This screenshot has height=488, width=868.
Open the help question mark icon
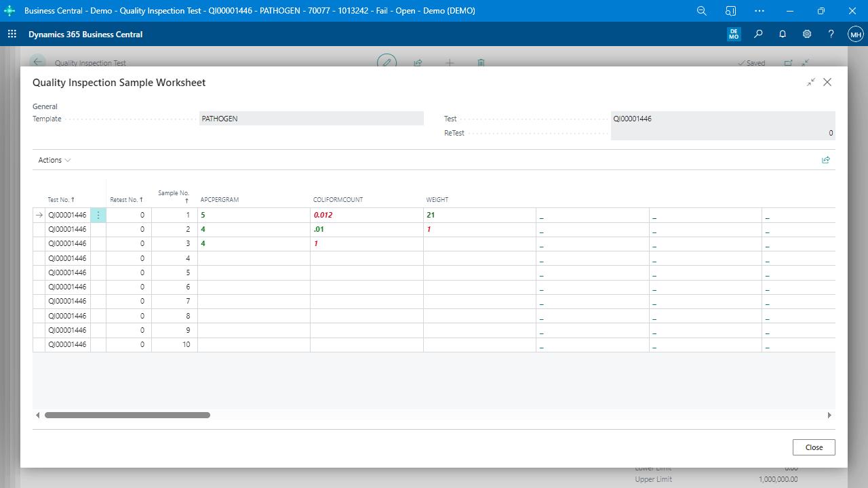pos(831,34)
